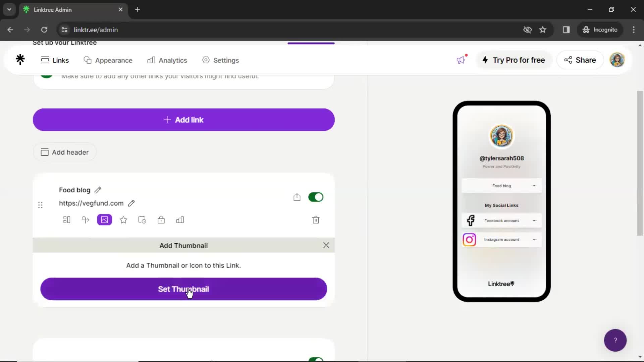
Task: Click Set Thumbnail button for Food blog
Action: pos(183,289)
